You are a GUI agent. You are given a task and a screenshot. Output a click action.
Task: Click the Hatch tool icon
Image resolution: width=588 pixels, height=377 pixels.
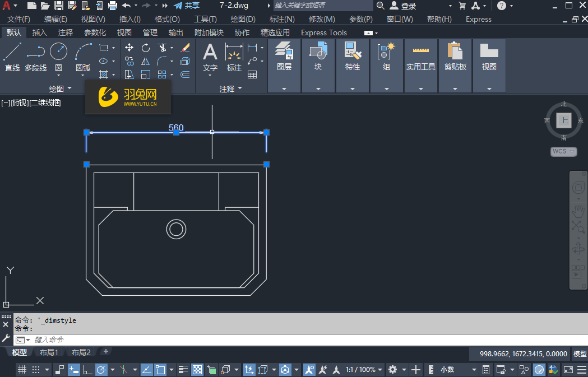tap(104, 75)
